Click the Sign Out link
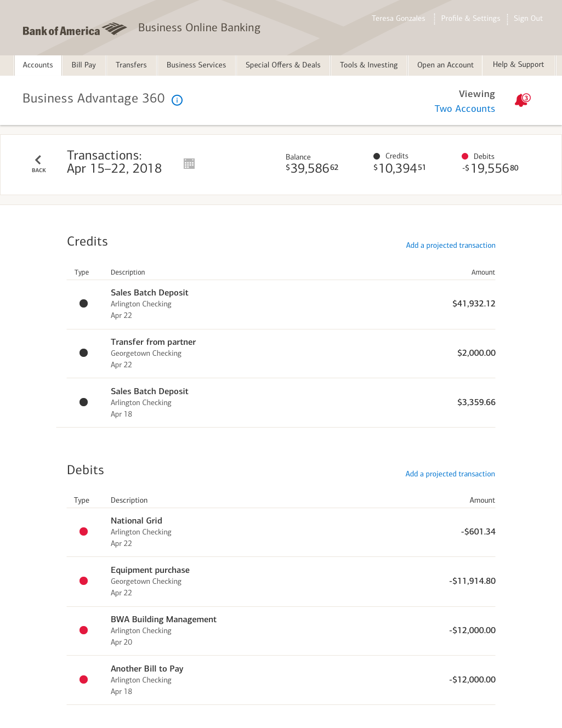 coord(528,18)
